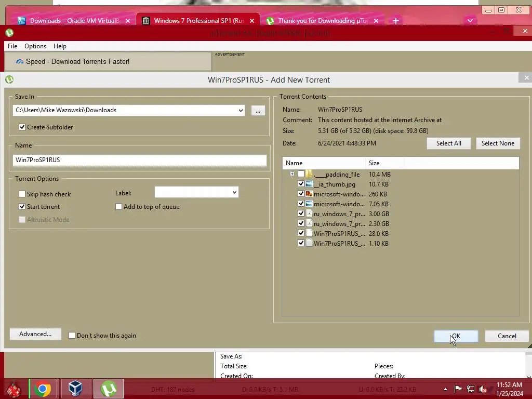Click the padding_file folder icon
Image resolution: width=532 pixels, height=399 pixels.
pos(309,175)
